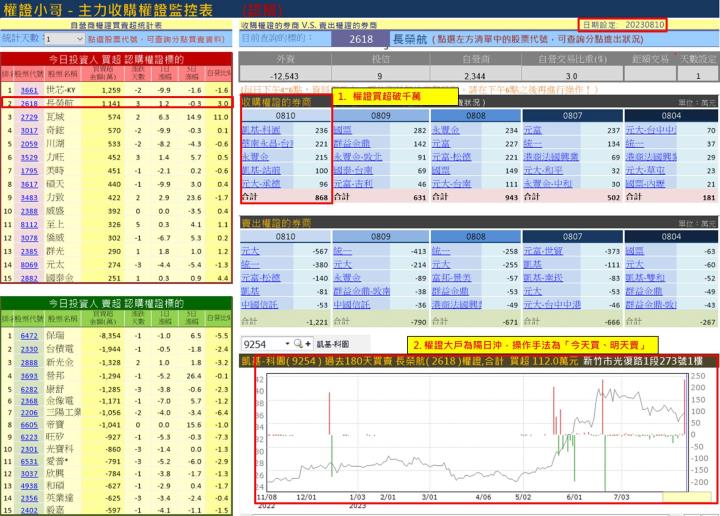
Task: Click selling broker link 富邦-景美 with -57
Action: tap(451, 278)
